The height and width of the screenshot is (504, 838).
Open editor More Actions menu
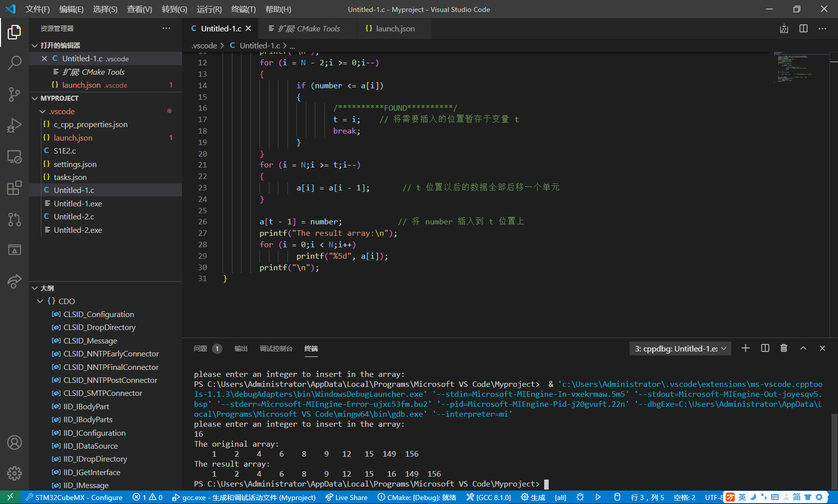822,29
